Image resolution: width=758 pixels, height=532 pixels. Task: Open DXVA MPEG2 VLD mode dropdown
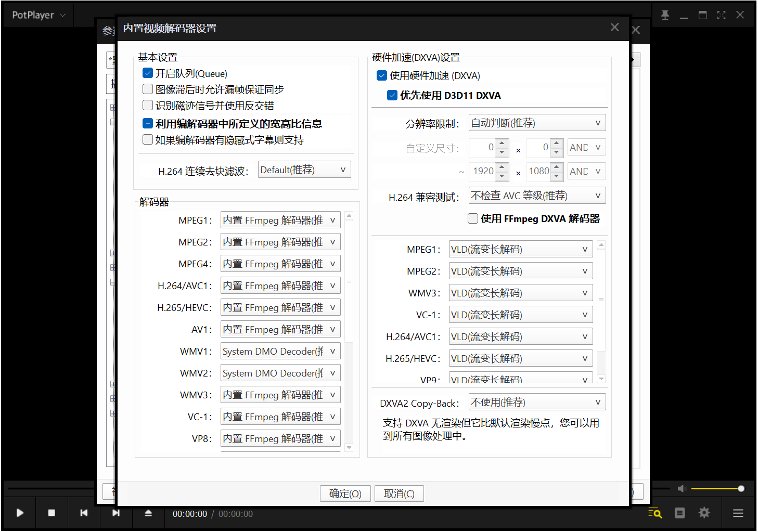click(x=520, y=271)
